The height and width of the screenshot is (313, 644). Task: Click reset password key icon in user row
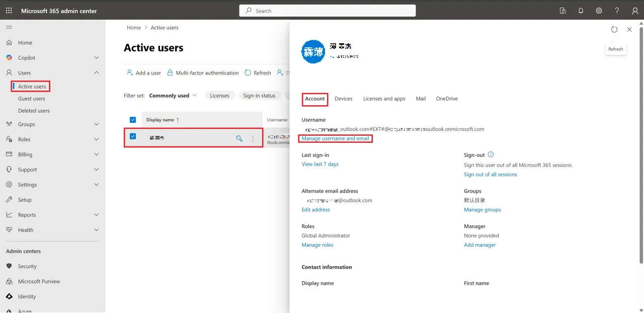coord(239,138)
